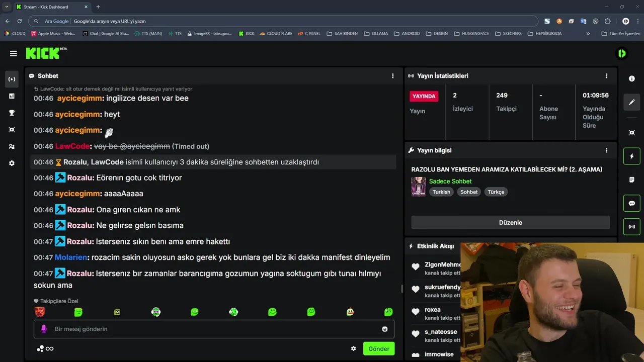Select the small olive angry emote

(x=117, y=312)
